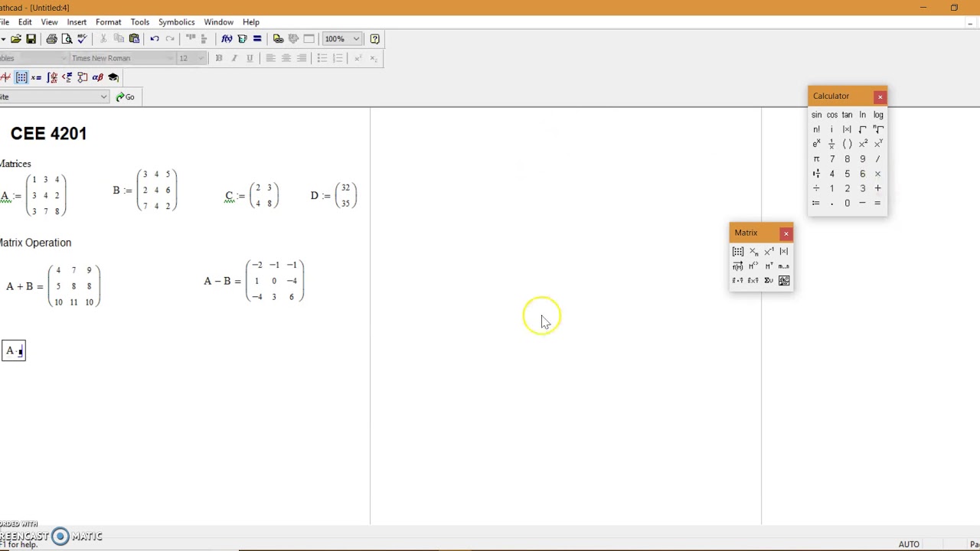Calculate the worksheet with the equals bars icon
Screen dimensions: 980x551
click(257, 39)
